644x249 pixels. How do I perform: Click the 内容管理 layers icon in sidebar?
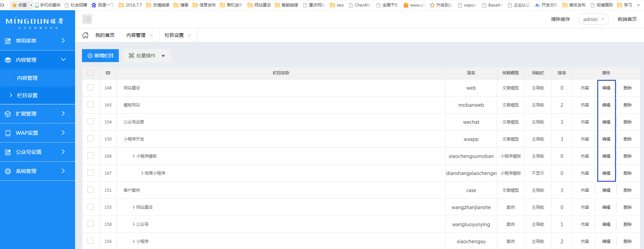[8, 60]
